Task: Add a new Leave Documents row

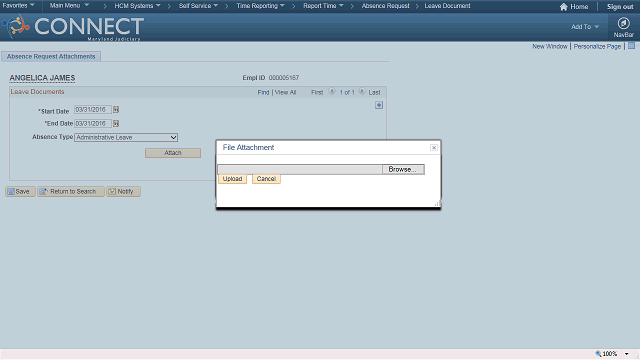Action: [x=379, y=105]
